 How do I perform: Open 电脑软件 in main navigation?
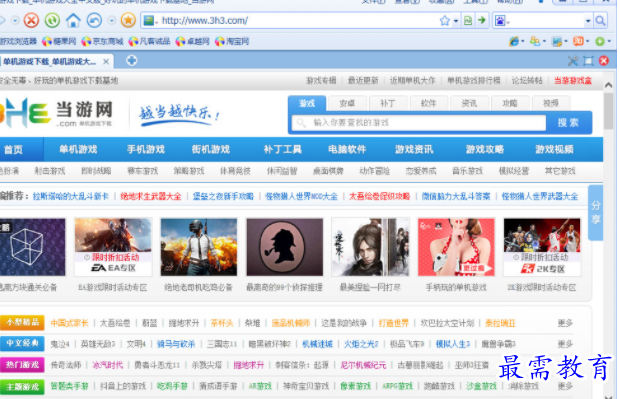[347, 149]
